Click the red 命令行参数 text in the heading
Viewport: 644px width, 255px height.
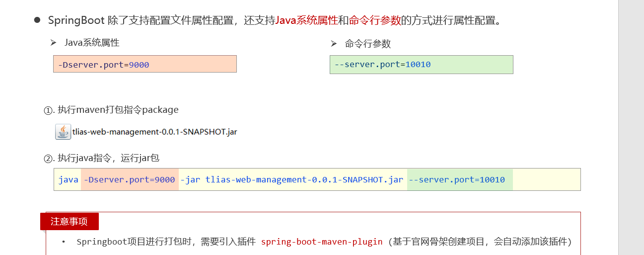tap(374, 20)
